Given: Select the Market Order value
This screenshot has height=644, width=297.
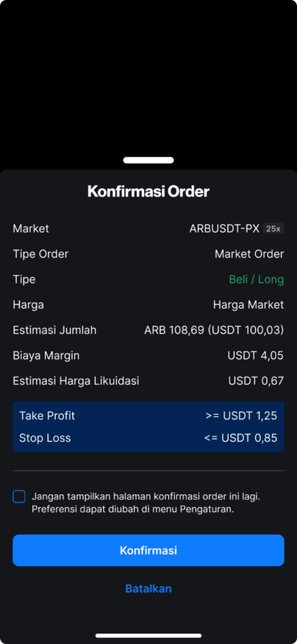Looking at the screenshot, I should pos(249,254).
